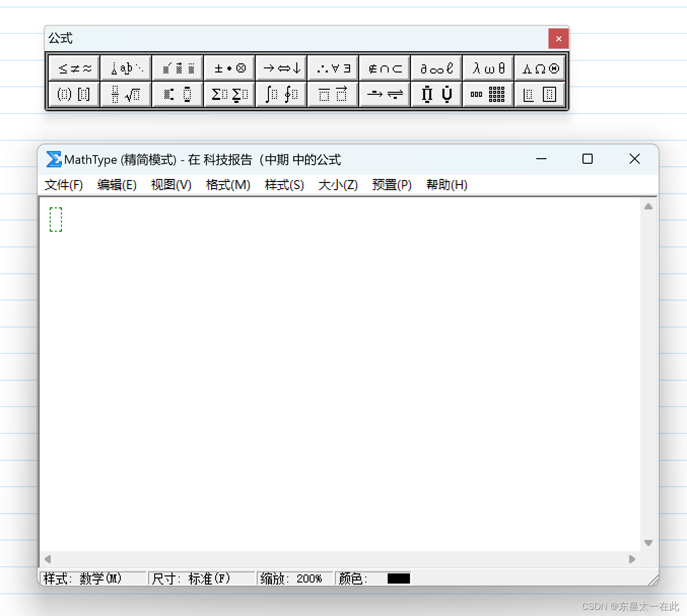The width and height of the screenshot is (687, 616).
Task: Click the 缩放: 200% status bar field
Action: tap(295, 578)
